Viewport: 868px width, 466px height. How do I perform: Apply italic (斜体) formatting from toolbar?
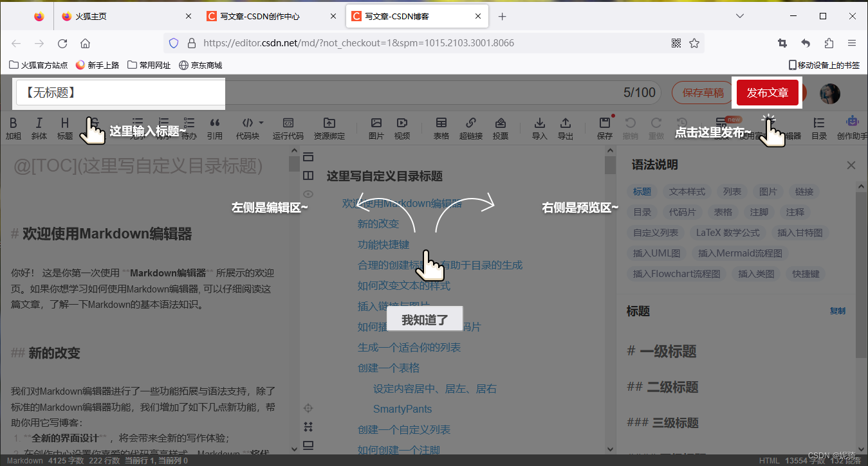pos(39,129)
